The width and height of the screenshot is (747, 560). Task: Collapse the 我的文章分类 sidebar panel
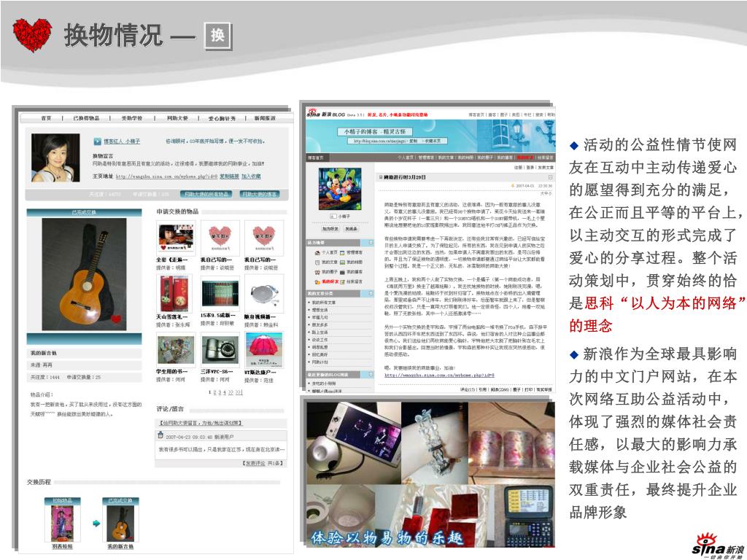point(371,294)
